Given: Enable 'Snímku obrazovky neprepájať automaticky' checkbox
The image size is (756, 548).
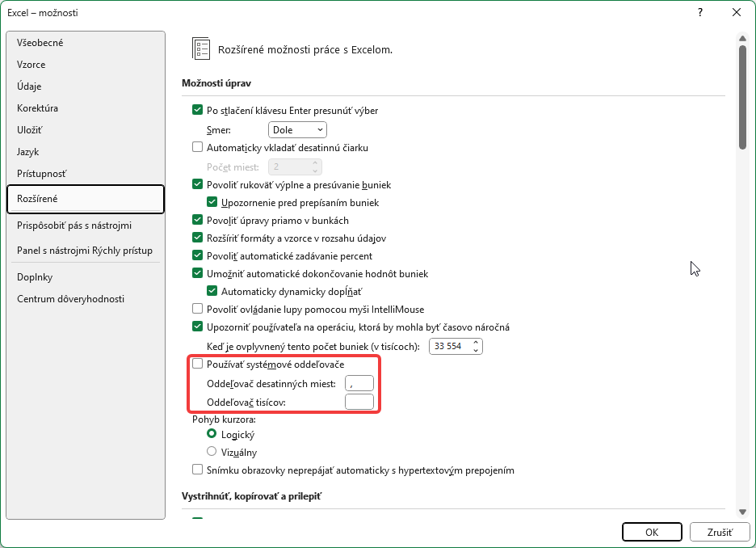Looking at the screenshot, I should pyautogui.click(x=197, y=470).
